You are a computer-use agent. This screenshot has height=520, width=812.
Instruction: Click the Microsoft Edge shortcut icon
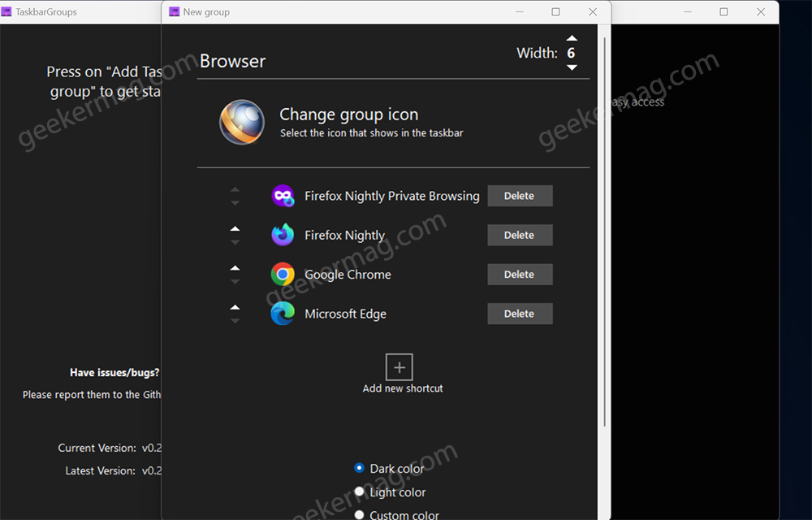(283, 314)
